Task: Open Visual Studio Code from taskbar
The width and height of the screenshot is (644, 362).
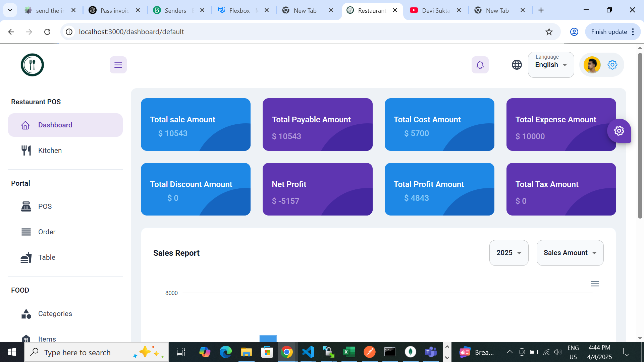Action: (308, 352)
